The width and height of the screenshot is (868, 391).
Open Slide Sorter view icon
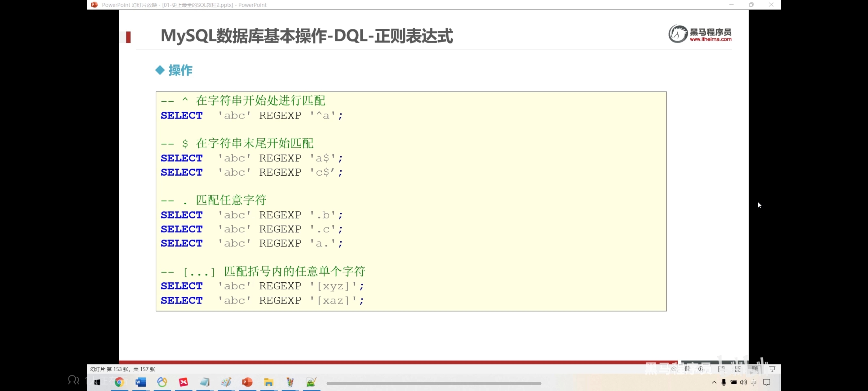point(738,369)
